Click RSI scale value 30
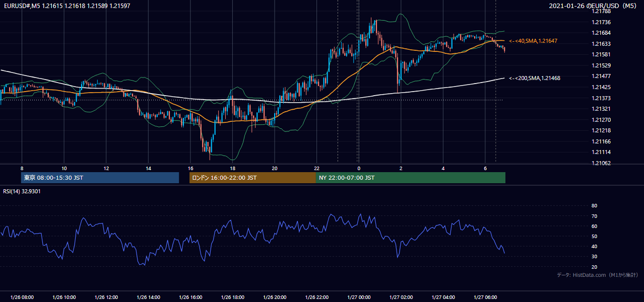 (594, 257)
